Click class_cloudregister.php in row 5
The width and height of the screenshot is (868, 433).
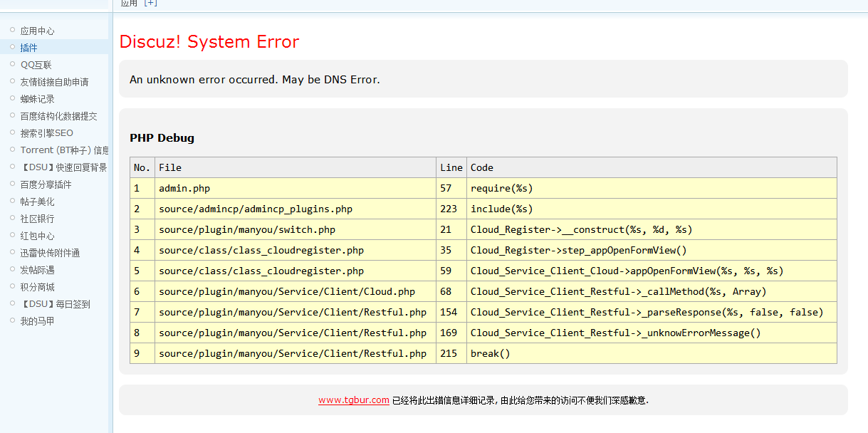[296, 271]
